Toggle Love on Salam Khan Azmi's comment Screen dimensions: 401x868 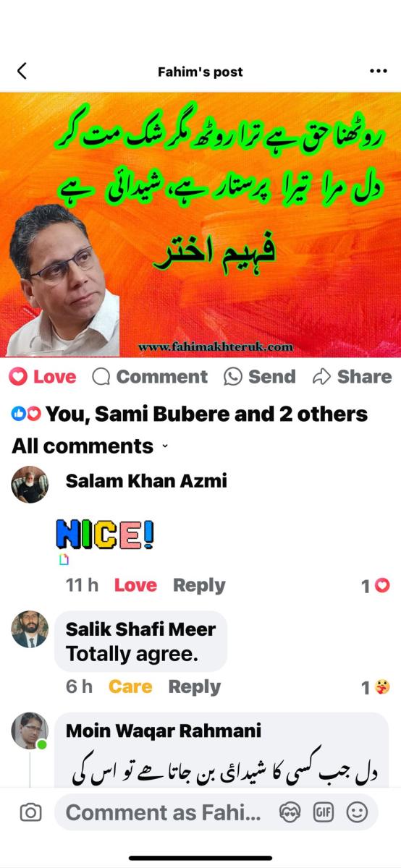coord(135,585)
